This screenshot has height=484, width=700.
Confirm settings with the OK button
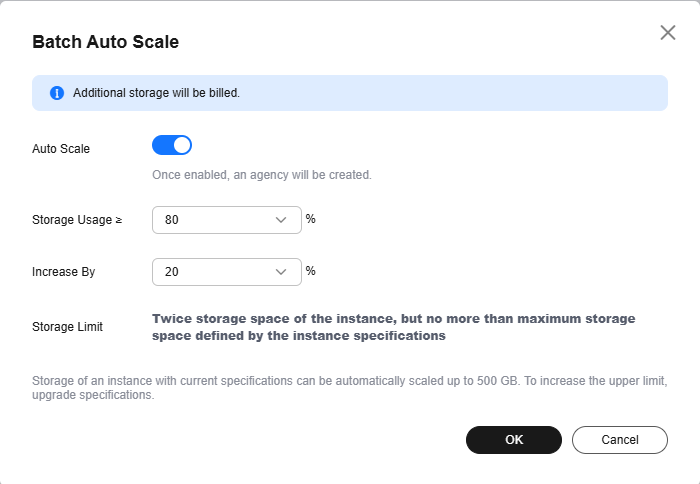(x=514, y=440)
